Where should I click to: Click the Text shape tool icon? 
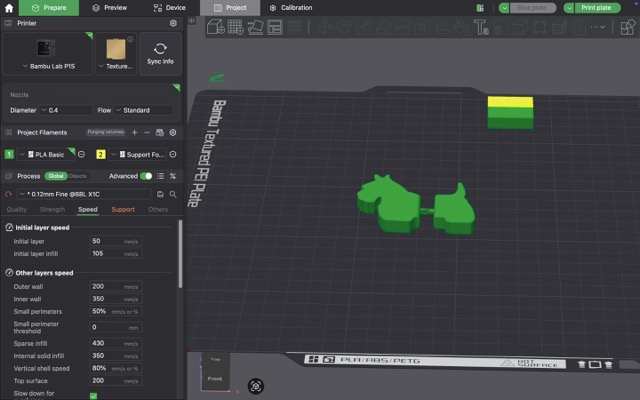click(x=481, y=27)
